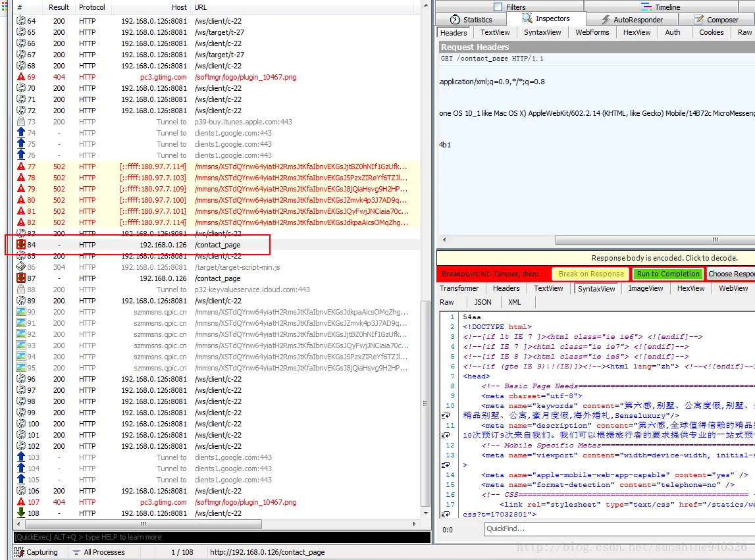Click the lock tunnel icon of session 73
The height and width of the screenshot is (560, 755).
click(x=20, y=122)
